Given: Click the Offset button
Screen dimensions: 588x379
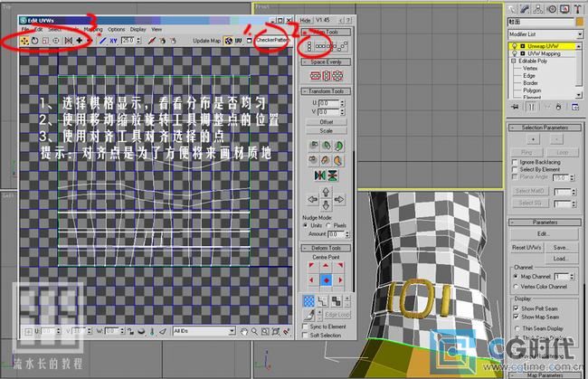Looking at the screenshot, I should [327, 122].
